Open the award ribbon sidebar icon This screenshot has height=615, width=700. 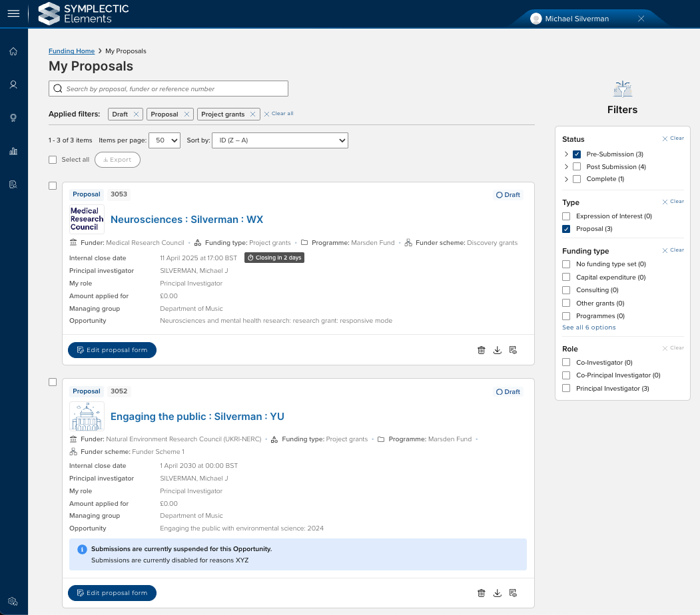pos(13,118)
